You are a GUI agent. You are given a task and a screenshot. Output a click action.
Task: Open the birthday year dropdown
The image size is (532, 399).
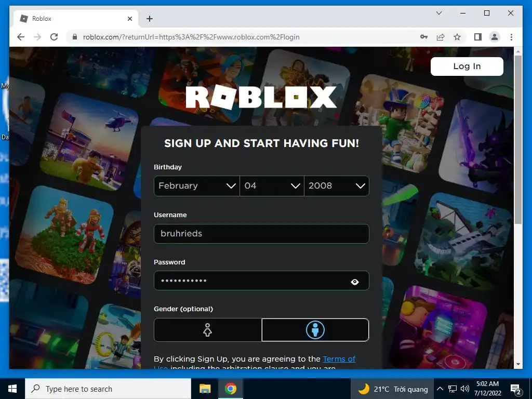pyautogui.click(x=337, y=186)
